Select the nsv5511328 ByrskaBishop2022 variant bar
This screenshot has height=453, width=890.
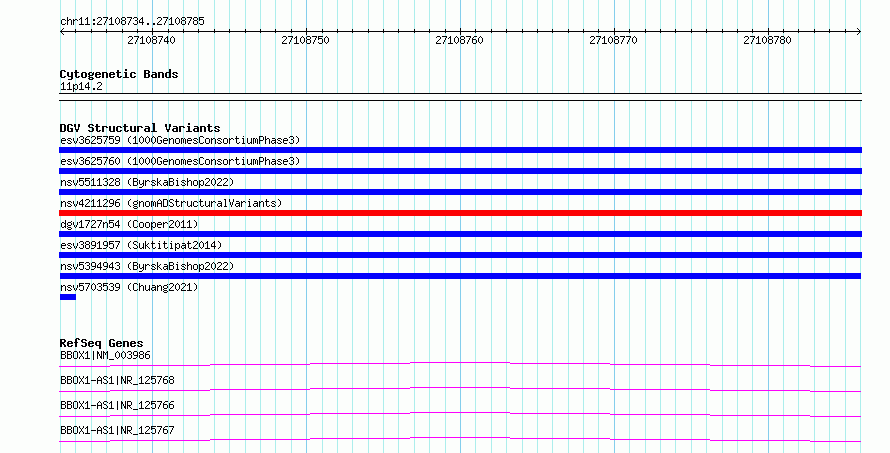460,192
